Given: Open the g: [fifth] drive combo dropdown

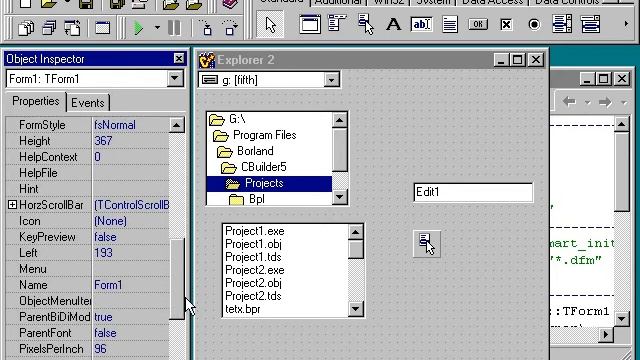Looking at the screenshot, I should pos(331,80).
